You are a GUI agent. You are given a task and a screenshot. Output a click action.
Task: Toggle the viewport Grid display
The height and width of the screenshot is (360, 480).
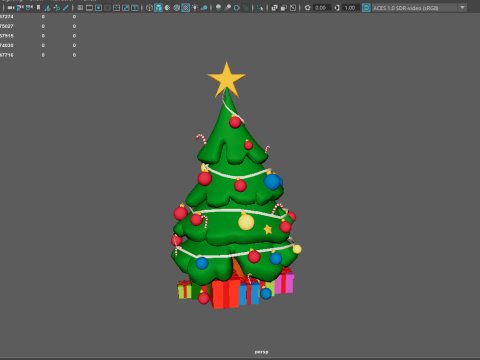click(80, 8)
